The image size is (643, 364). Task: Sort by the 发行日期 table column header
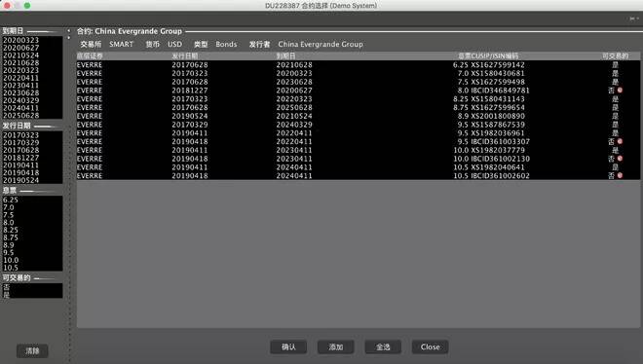184,56
